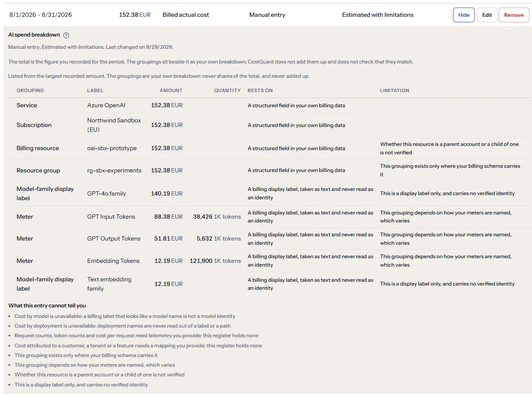
Task: Select the Text embedding family label
Action: [x=109, y=284]
